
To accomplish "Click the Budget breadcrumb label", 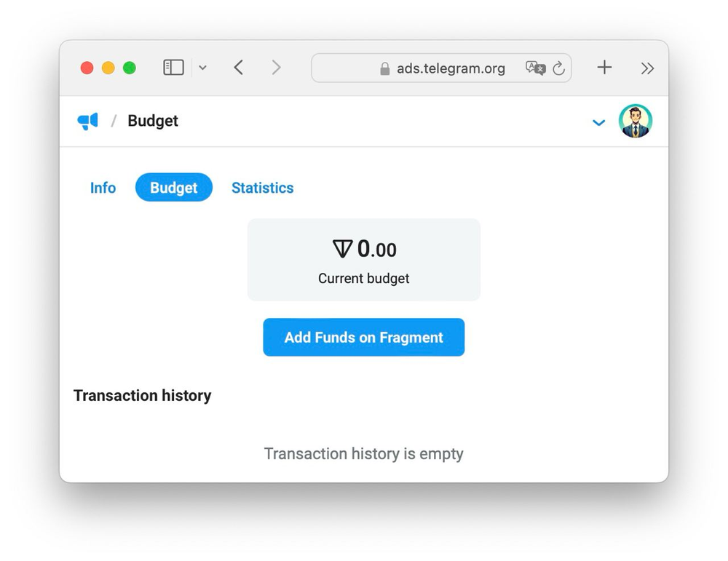I will click(x=152, y=121).
